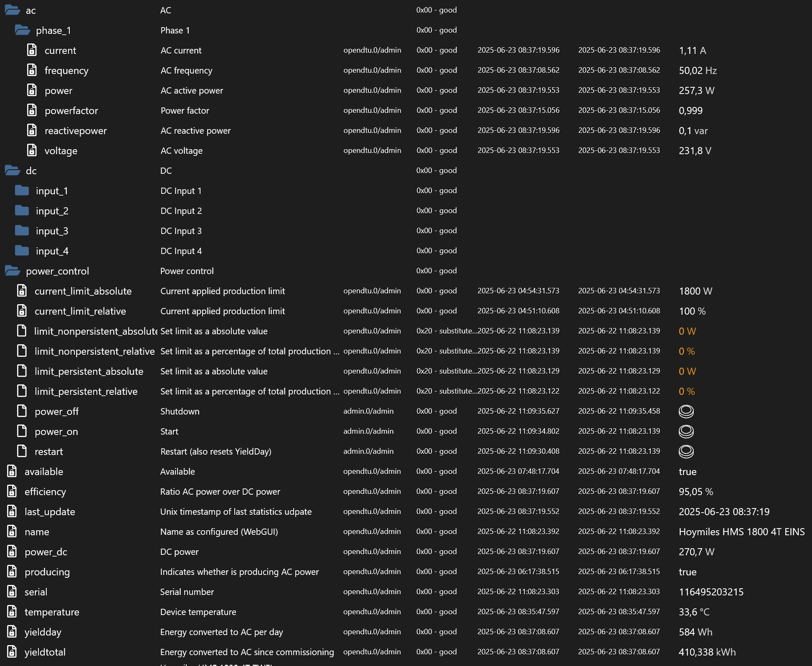The width and height of the screenshot is (812, 666).
Task: Click the state icon for limit_persistent_absolute
Action: tap(22, 371)
